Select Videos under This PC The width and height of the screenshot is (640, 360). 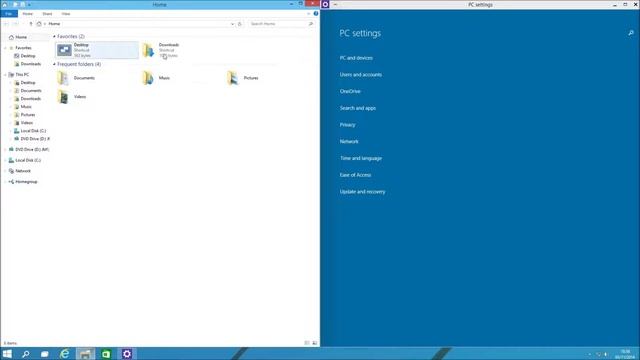click(x=27, y=123)
